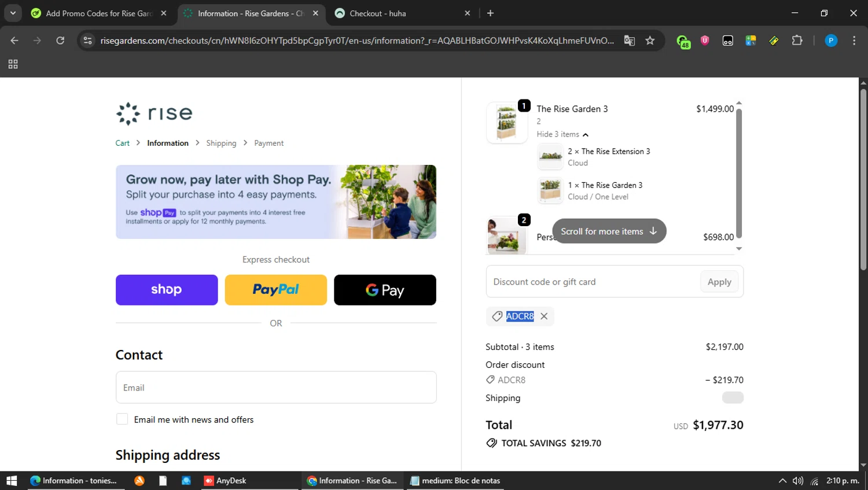The height and width of the screenshot is (490, 868).
Task: Click the order summary scrollbar thumb
Action: point(739,174)
